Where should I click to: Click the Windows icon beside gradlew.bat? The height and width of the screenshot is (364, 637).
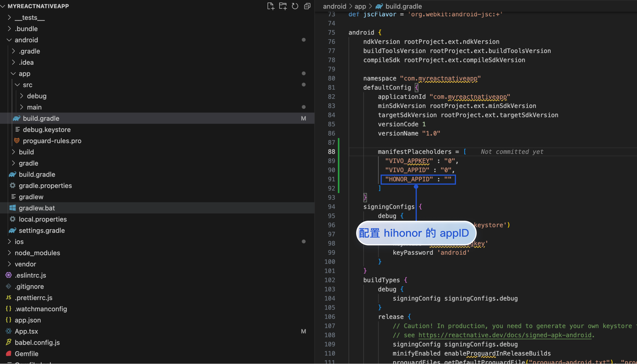[x=12, y=208]
